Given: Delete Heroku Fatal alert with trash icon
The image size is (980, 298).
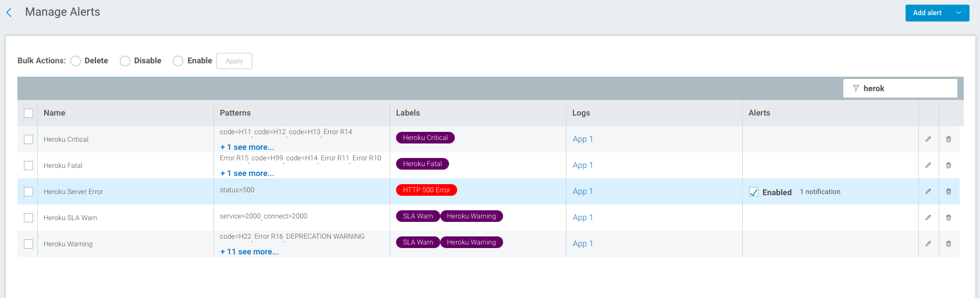Looking at the screenshot, I should [x=949, y=166].
